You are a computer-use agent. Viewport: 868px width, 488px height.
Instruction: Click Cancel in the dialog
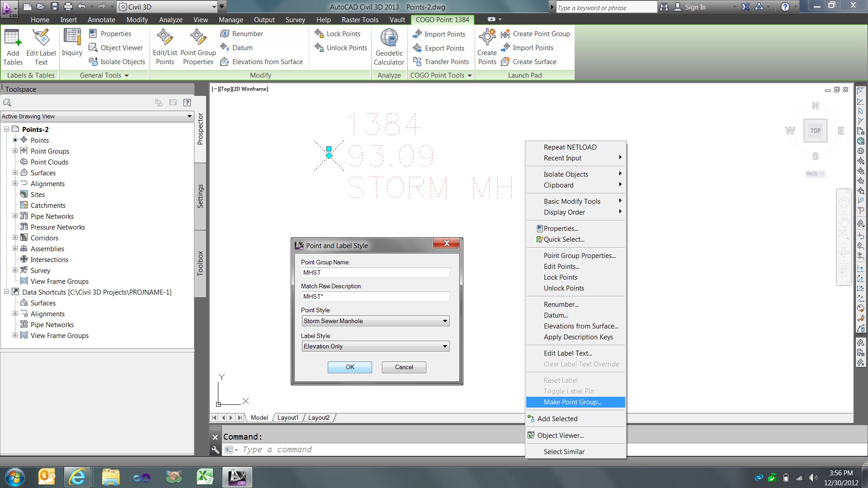(x=404, y=367)
